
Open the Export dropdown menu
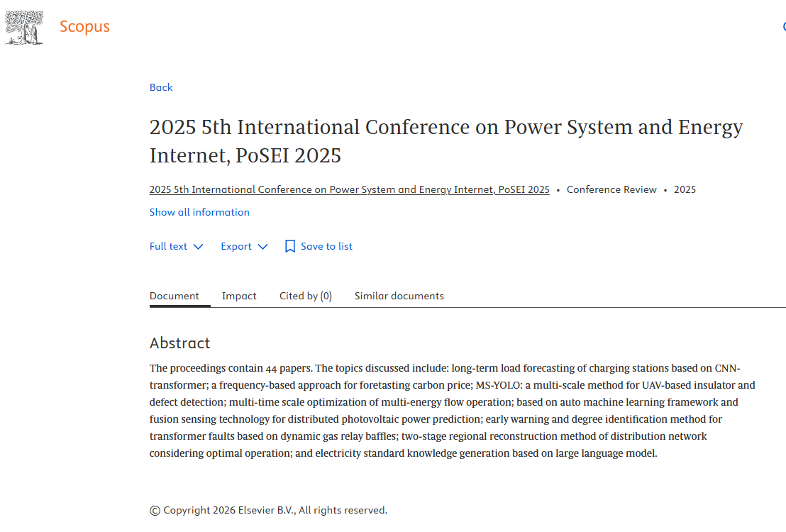(236, 247)
